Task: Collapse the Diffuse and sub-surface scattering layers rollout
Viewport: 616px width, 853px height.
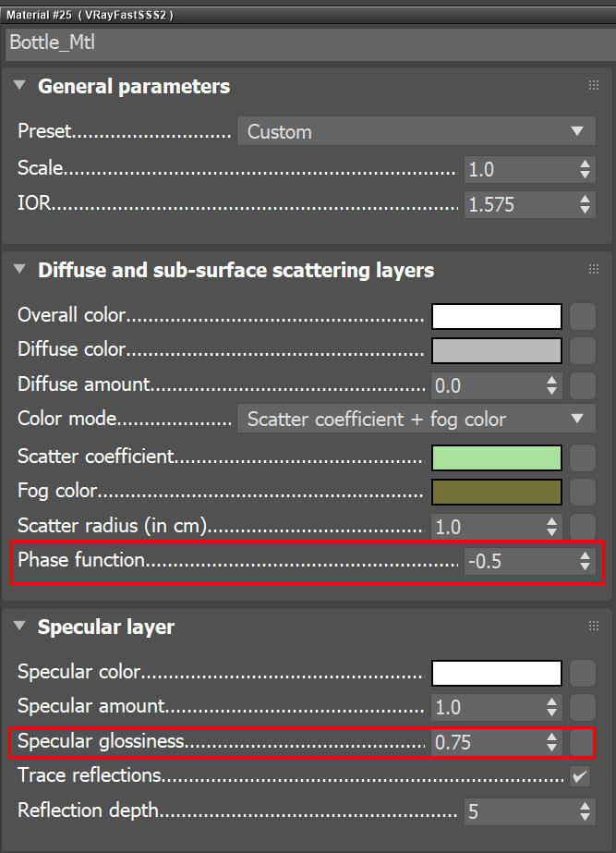Action: (20, 270)
